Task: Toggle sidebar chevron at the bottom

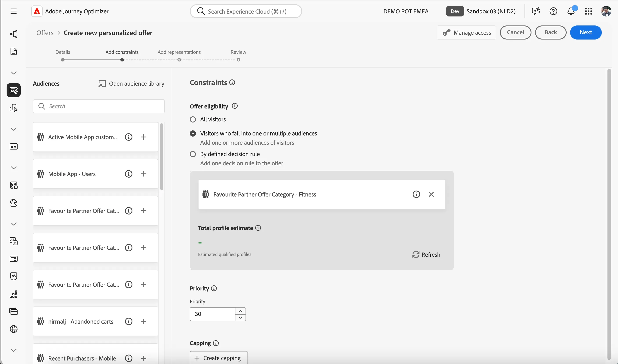Action: point(13,350)
